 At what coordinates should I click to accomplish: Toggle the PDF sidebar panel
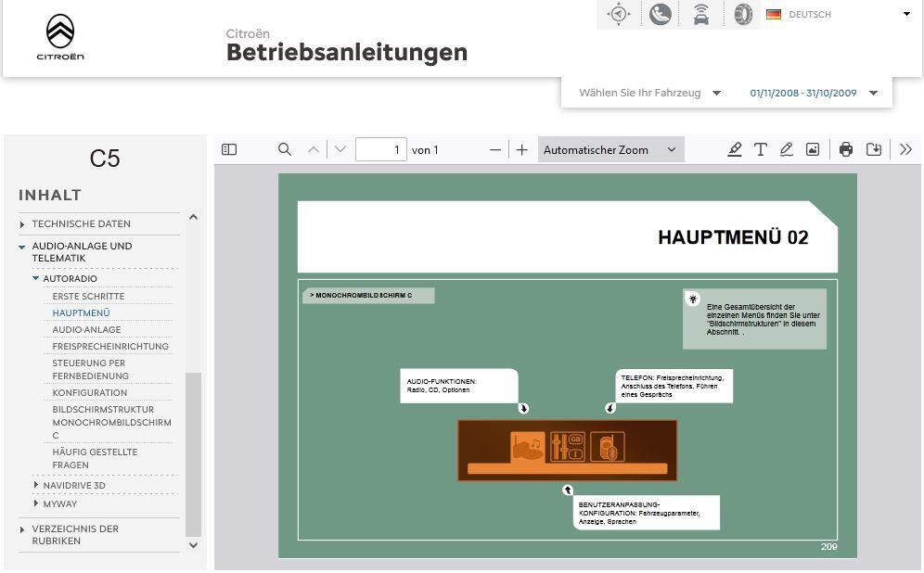coord(229,149)
